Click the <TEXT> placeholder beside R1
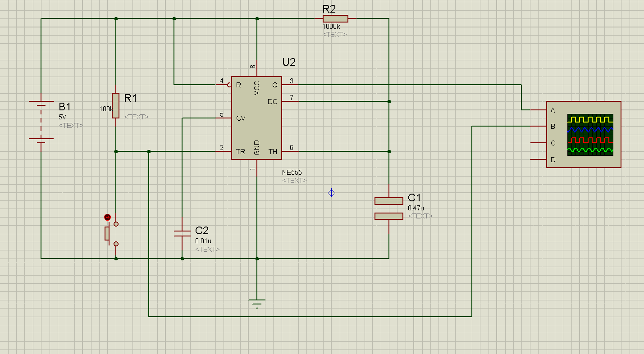This screenshot has height=354, width=644. pos(136,117)
